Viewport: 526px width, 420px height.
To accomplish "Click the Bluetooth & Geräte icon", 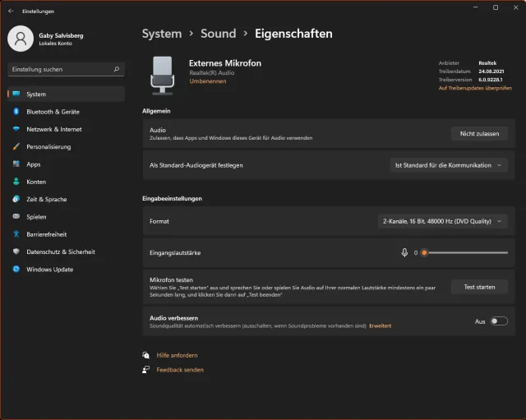I will (x=16, y=112).
